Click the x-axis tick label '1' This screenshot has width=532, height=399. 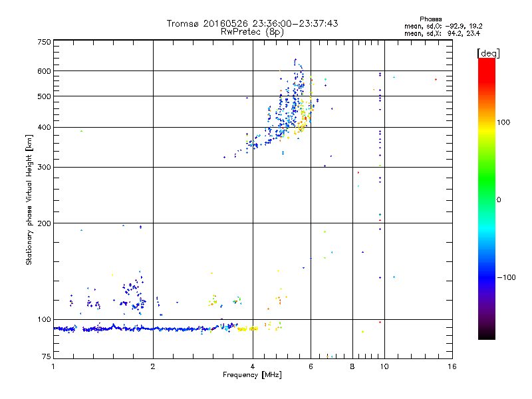click(x=53, y=366)
